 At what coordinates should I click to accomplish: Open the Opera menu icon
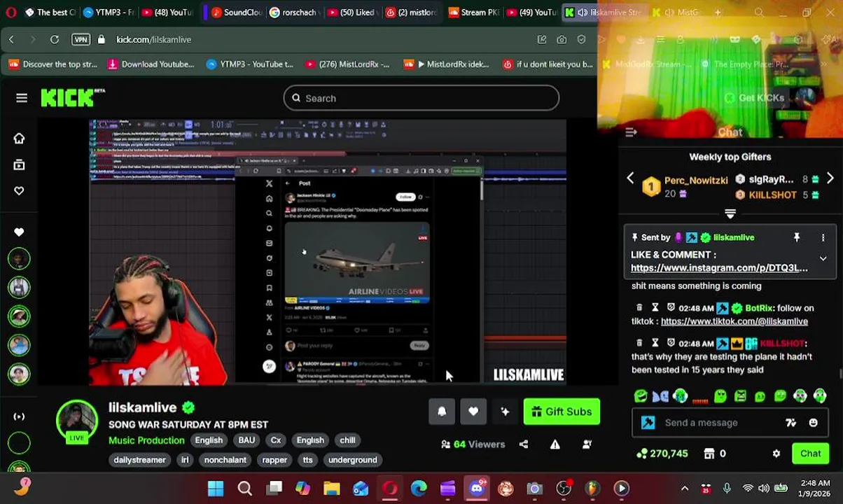11,12
